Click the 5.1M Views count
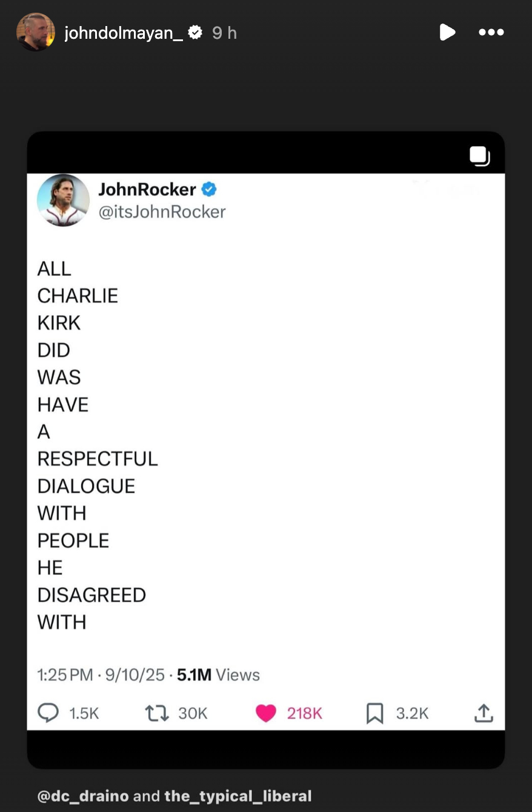 point(218,675)
